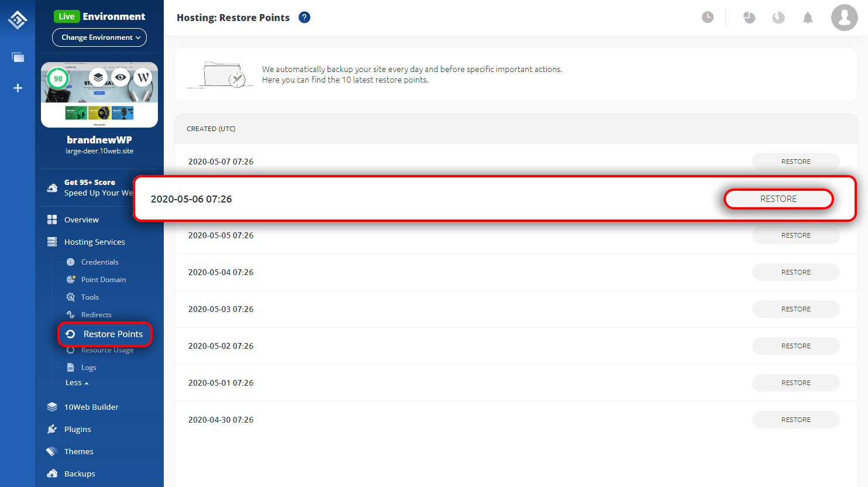Click the layers builder icon on site thumbnail
Viewport: 868px width, 487px height.
click(x=98, y=77)
